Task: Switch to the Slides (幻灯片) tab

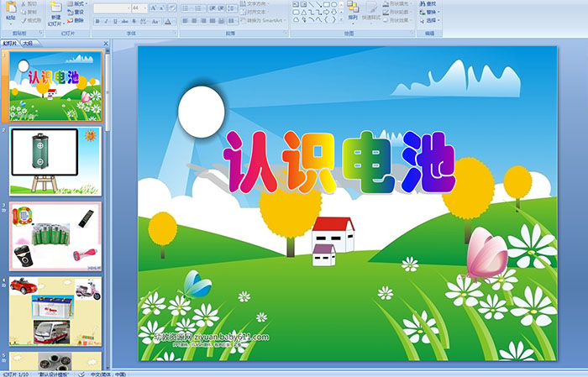Action: (x=10, y=42)
